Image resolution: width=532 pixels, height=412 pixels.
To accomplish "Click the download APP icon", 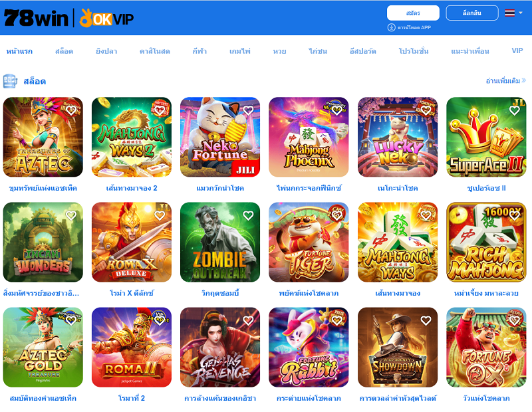I will pyautogui.click(x=391, y=27).
